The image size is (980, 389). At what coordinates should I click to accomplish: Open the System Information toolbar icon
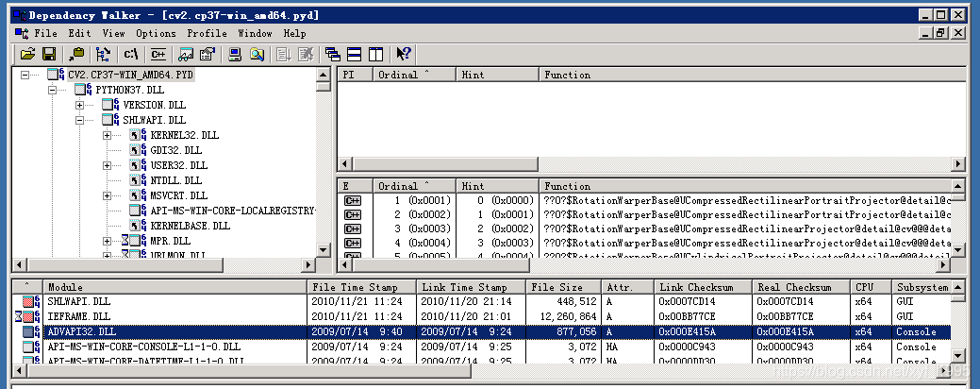tap(235, 55)
